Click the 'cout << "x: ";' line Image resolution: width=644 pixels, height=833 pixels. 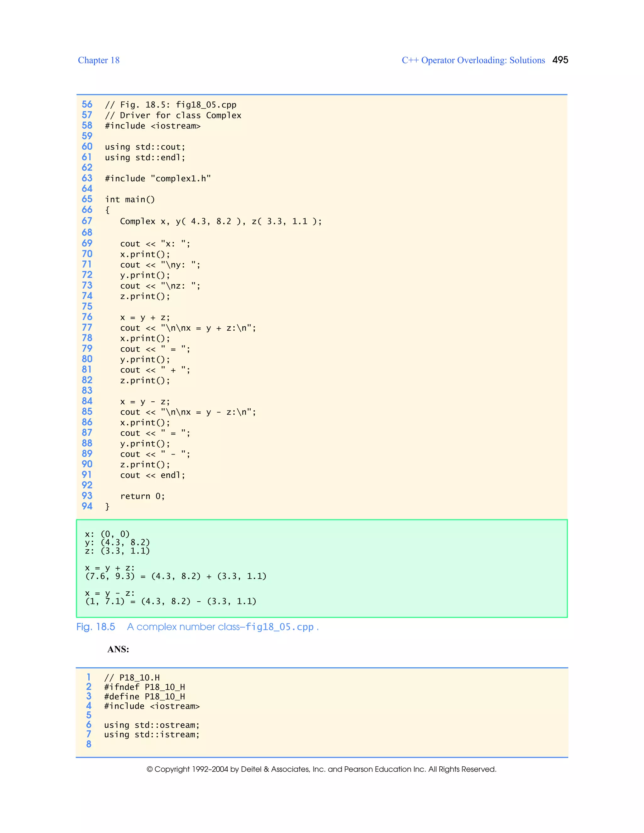(x=155, y=244)
